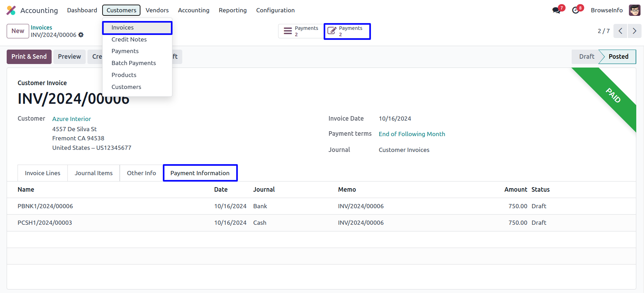Image resolution: width=644 pixels, height=293 pixels.
Task: Go to previous record arrow
Action: click(620, 31)
